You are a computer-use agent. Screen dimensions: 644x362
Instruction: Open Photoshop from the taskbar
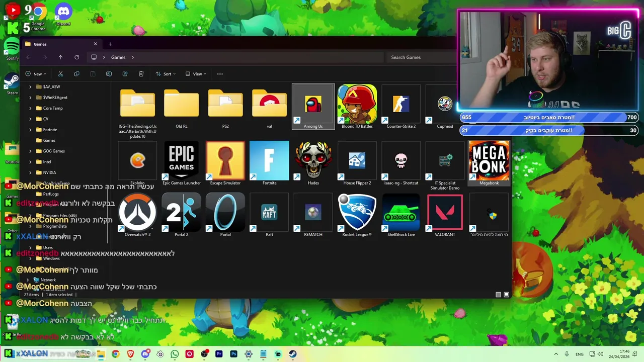[x=233, y=354]
